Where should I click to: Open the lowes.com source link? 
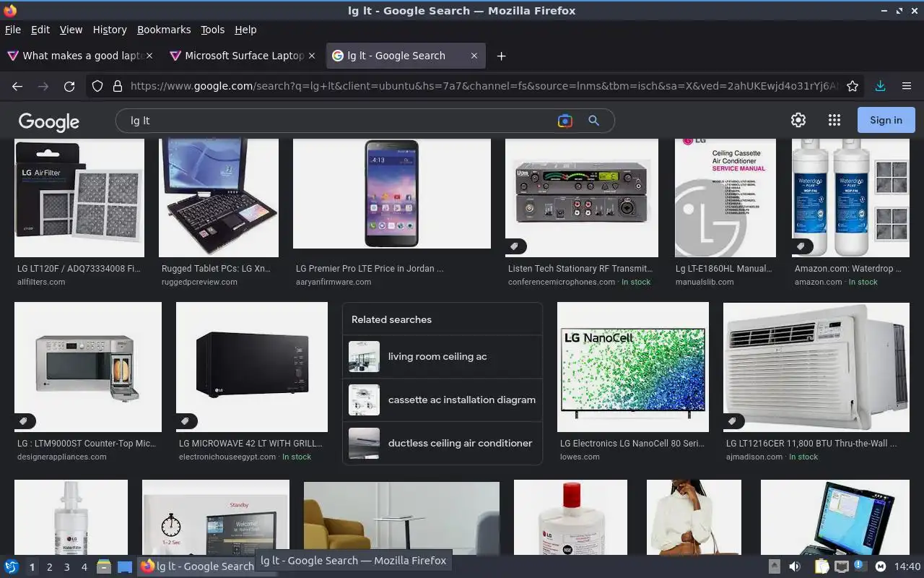(x=580, y=457)
